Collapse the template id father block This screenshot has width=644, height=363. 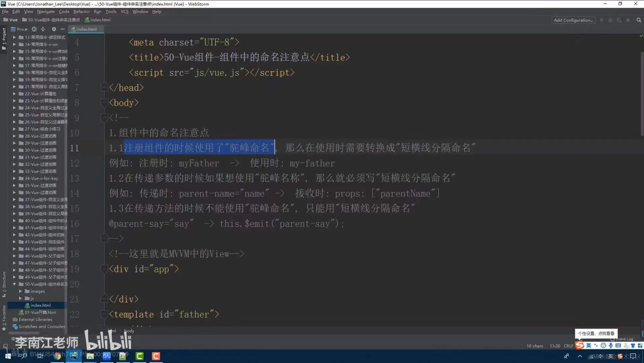(104, 315)
